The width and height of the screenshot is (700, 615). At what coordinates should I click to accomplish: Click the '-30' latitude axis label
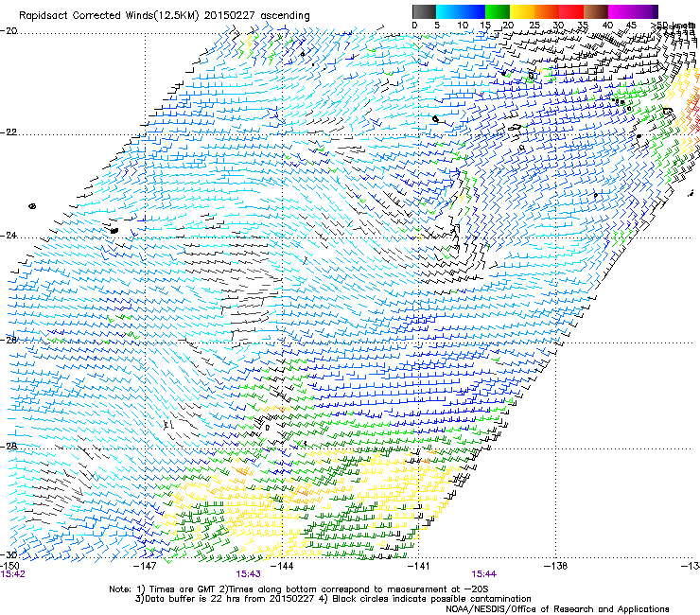pyautogui.click(x=9, y=554)
